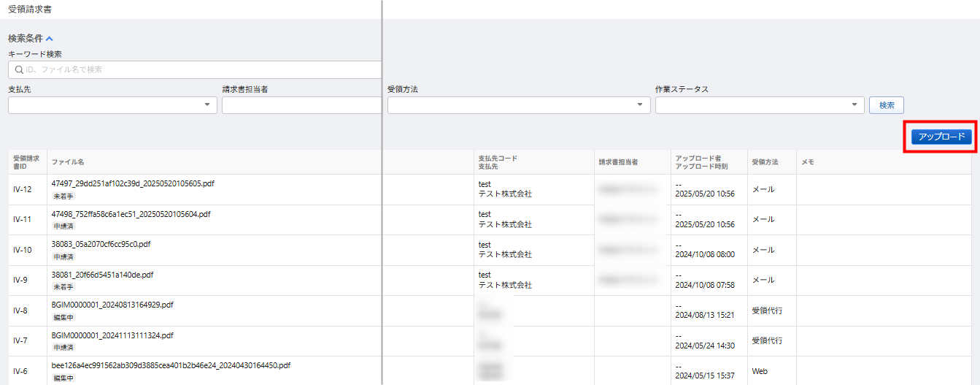Click upload time 2024/08/13 15:21

(705, 315)
